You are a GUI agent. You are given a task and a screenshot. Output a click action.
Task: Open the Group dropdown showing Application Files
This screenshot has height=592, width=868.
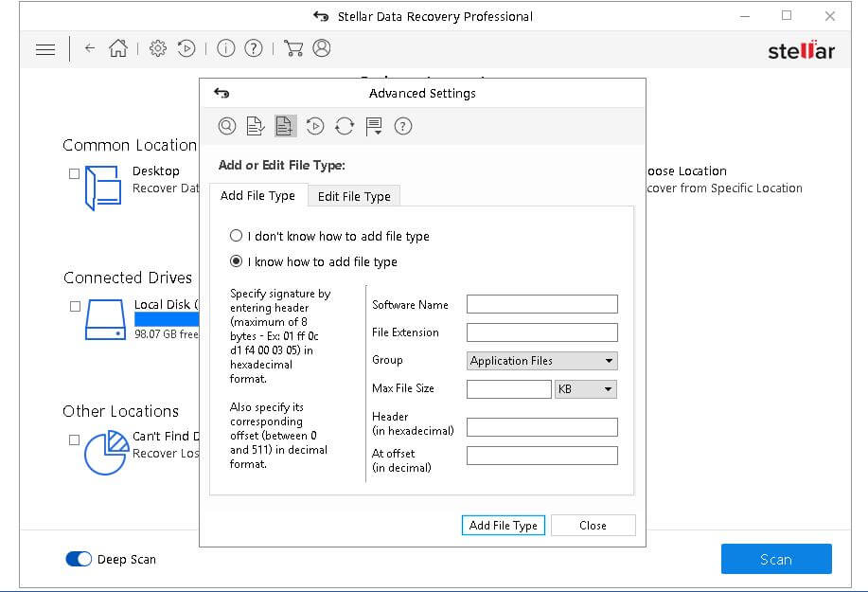540,361
